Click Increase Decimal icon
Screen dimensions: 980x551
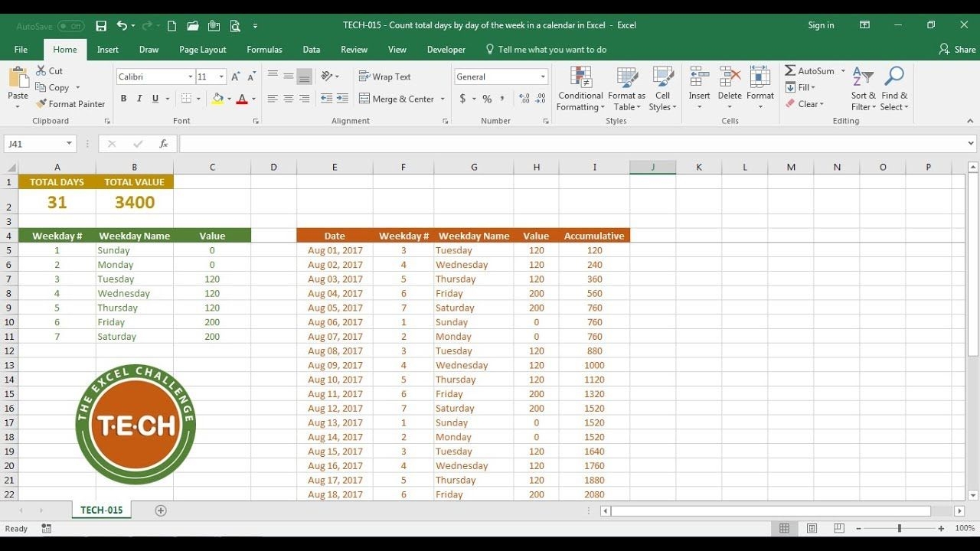[x=524, y=99]
